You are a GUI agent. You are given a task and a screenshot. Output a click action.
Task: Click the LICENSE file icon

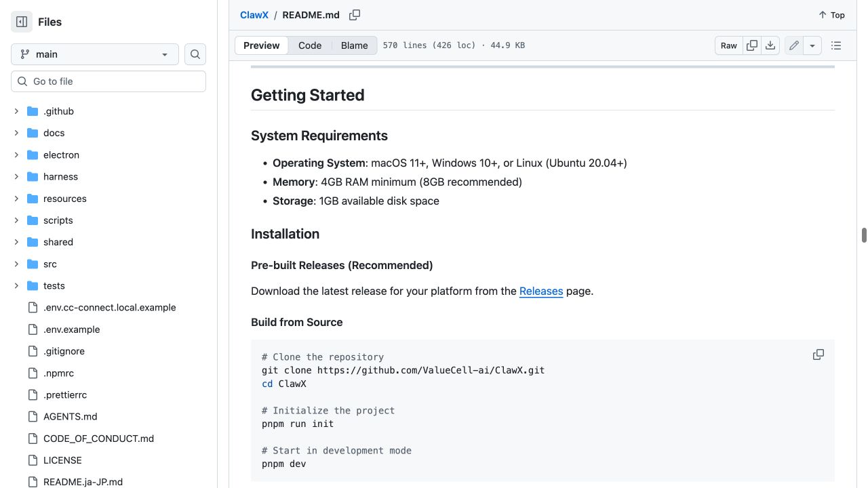coord(33,460)
